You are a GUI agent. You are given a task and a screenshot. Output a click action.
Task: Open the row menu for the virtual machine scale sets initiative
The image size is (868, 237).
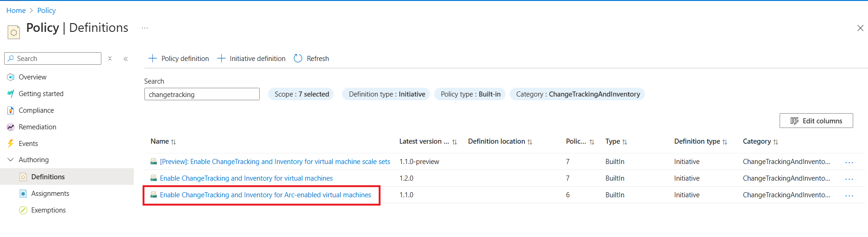point(849,162)
